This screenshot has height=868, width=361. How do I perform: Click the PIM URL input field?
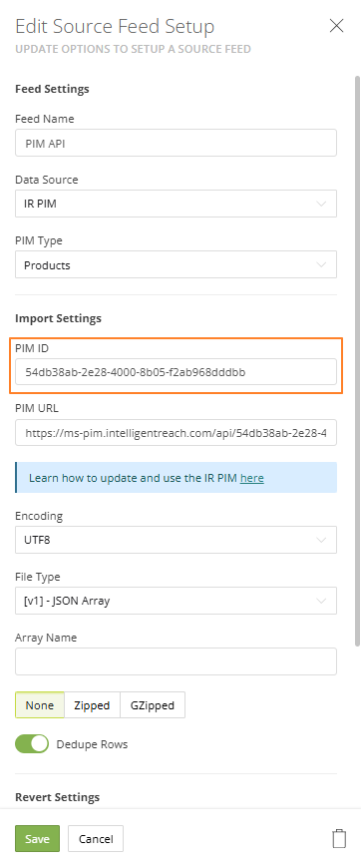176,432
